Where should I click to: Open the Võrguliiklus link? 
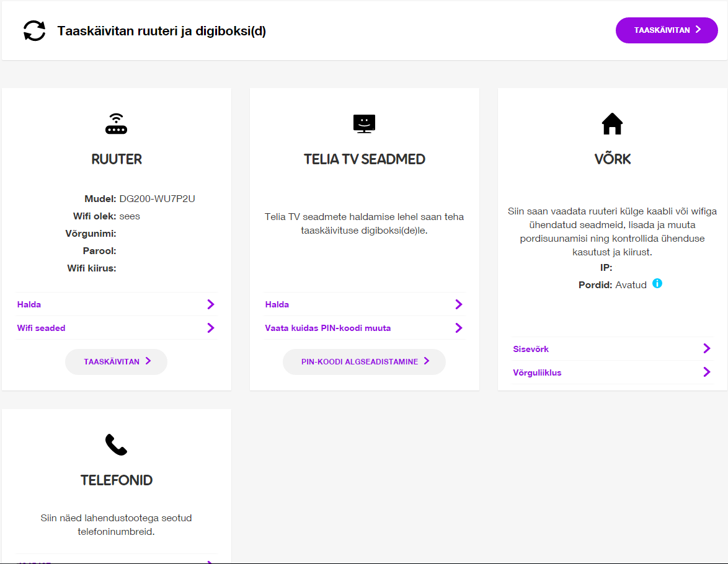[x=612, y=372]
